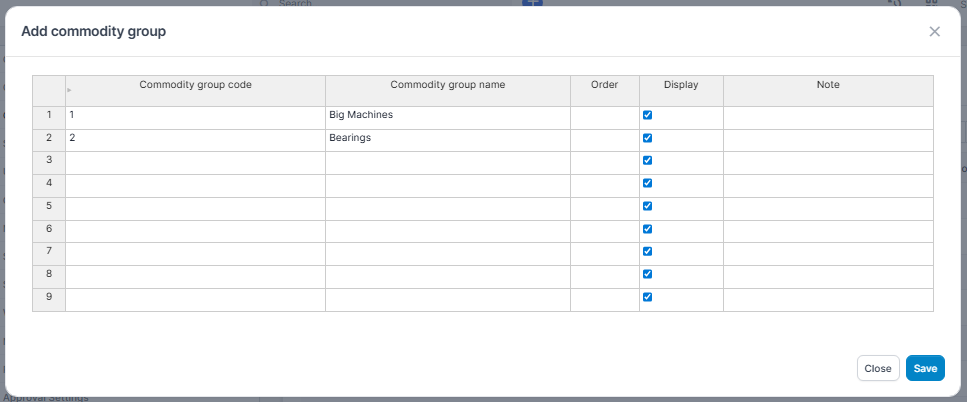Toggle Display checkbox for Bearings row
Viewport: 967px width, 402px height.
point(647,138)
